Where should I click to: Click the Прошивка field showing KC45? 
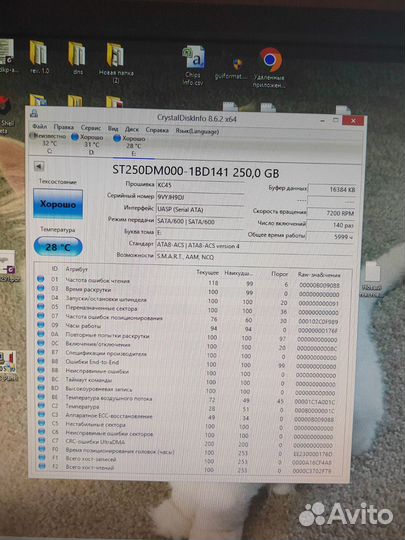[x=200, y=185]
